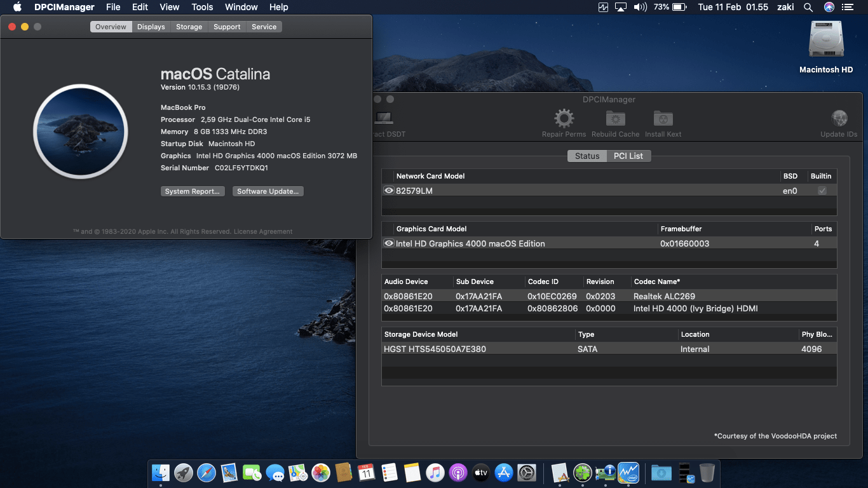Open Messages from the Dock
868x488 pixels.
point(275,473)
